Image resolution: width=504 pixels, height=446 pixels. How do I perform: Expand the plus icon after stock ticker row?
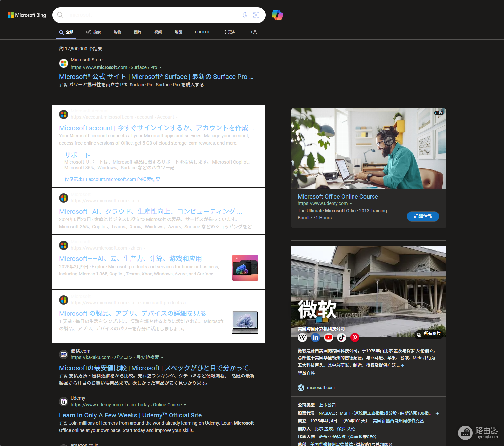[x=437, y=413]
